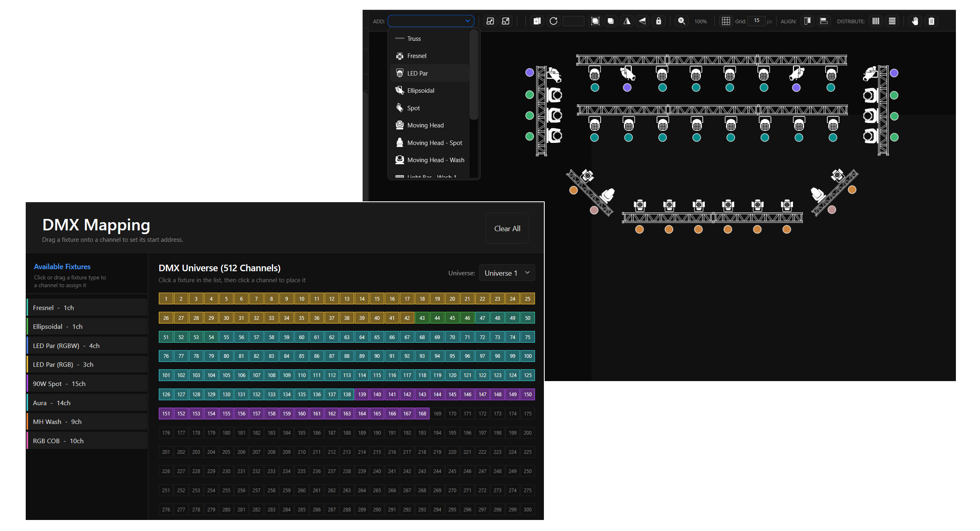Click the lock icon in toolbar
The width and height of the screenshot is (980, 531).
[658, 21]
